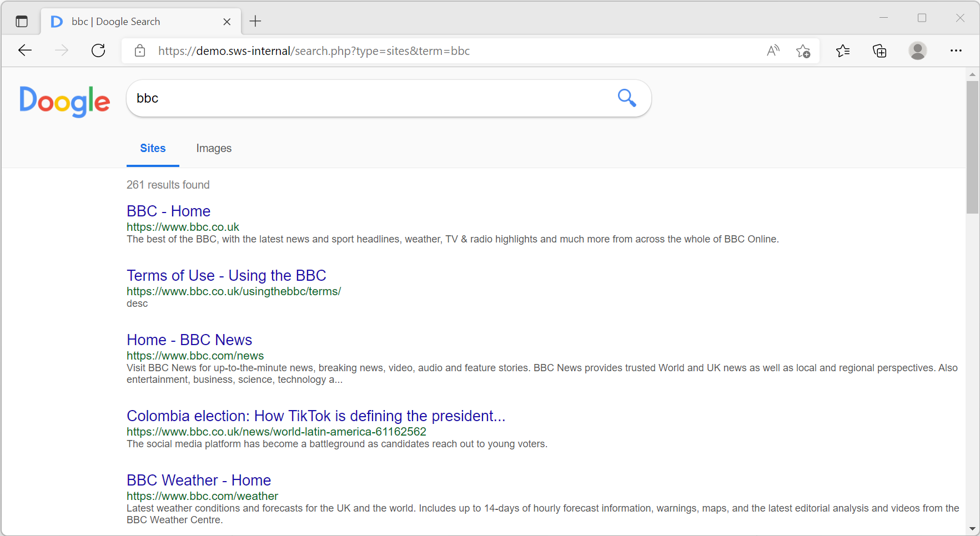Image resolution: width=980 pixels, height=536 pixels.
Task: Click the world-latin-america-61162562 URL text
Action: click(277, 432)
